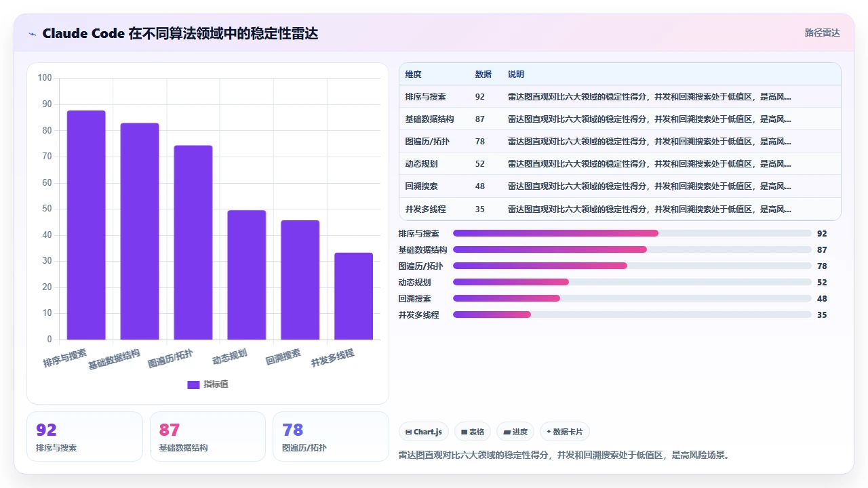Click the 基础数据结构 data card showing 87
Viewport: 868px width, 488px height.
pyautogui.click(x=208, y=436)
